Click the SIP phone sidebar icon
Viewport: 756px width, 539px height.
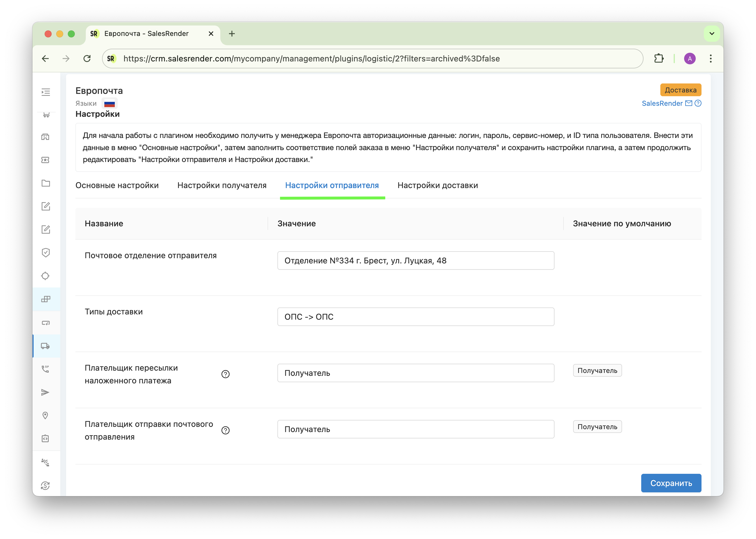pyautogui.click(x=46, y=369)
